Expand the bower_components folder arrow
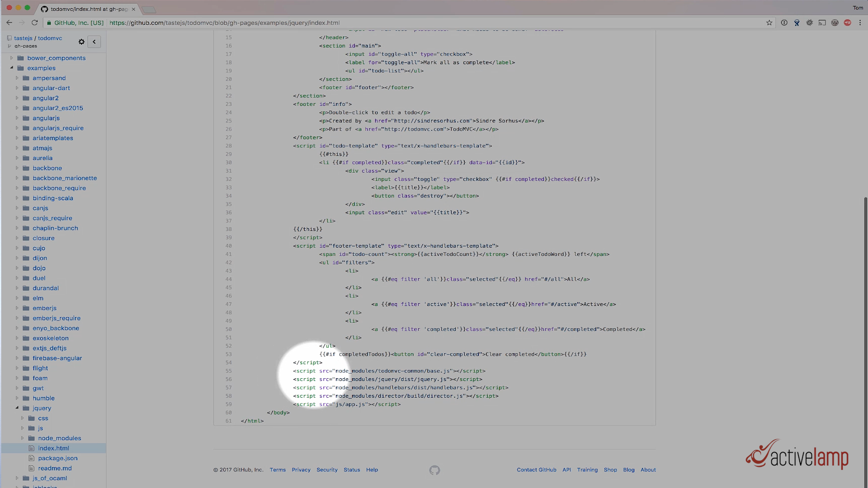Screen dimensions: 868x488 click(12, 58)
